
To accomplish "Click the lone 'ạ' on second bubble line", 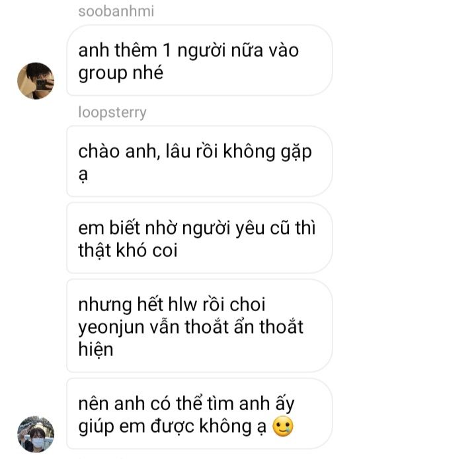I will [83, 175].
